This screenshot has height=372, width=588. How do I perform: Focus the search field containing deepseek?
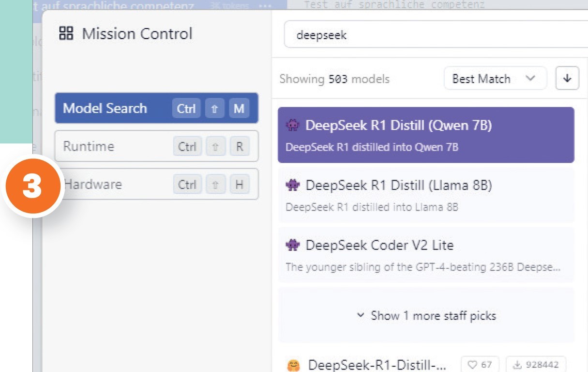(x=436, y=35)
